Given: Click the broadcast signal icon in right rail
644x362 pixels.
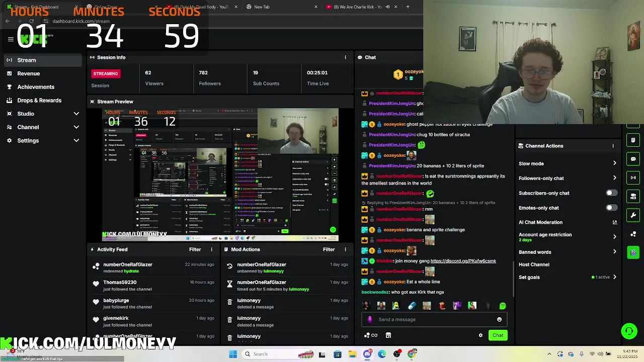Looking at the screenshot, I should [x=633, y=177].
